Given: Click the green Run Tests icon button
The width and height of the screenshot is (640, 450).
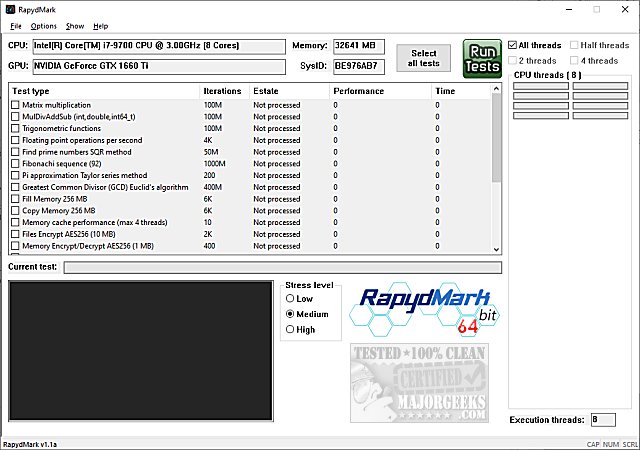Looking at the screenshot, I should point(482,59).
